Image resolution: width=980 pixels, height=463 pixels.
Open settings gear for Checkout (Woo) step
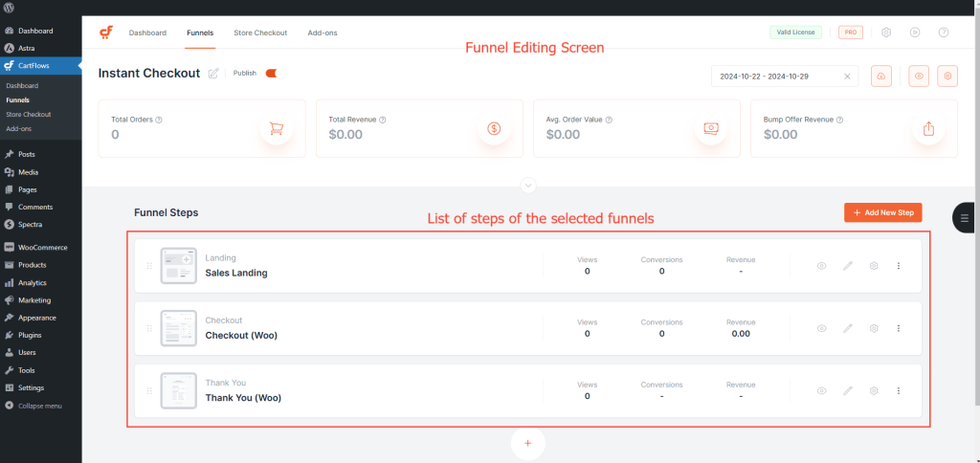pyautogui.click(x=874, y=328)
